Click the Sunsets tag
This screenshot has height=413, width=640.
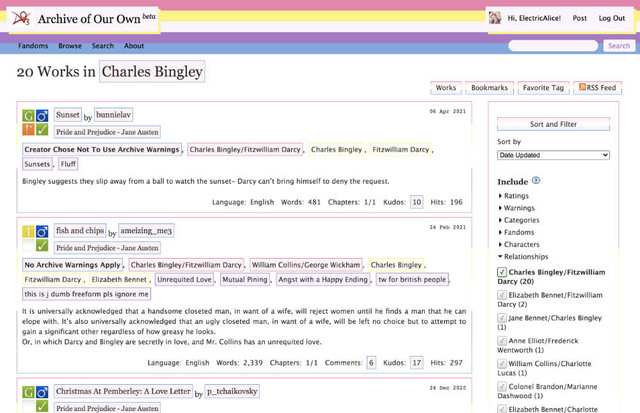[37, 164]
